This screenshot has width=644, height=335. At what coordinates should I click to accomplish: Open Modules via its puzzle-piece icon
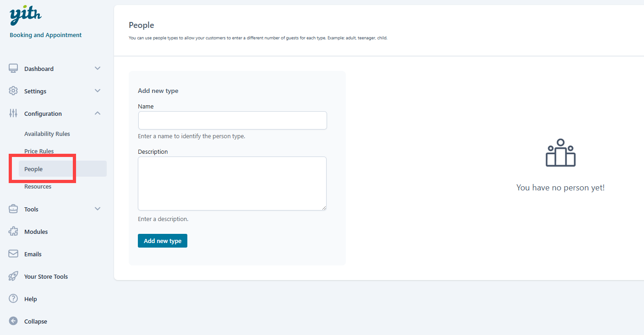click(13, 231)
